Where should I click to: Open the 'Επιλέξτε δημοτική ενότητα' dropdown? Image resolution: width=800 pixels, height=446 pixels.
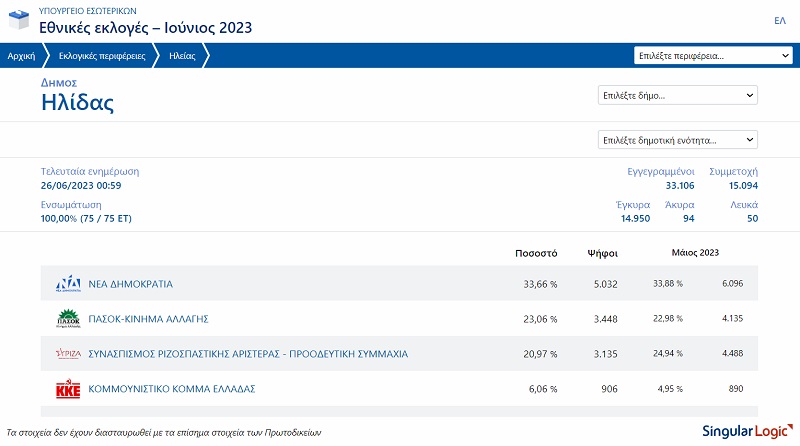(677, 140)
